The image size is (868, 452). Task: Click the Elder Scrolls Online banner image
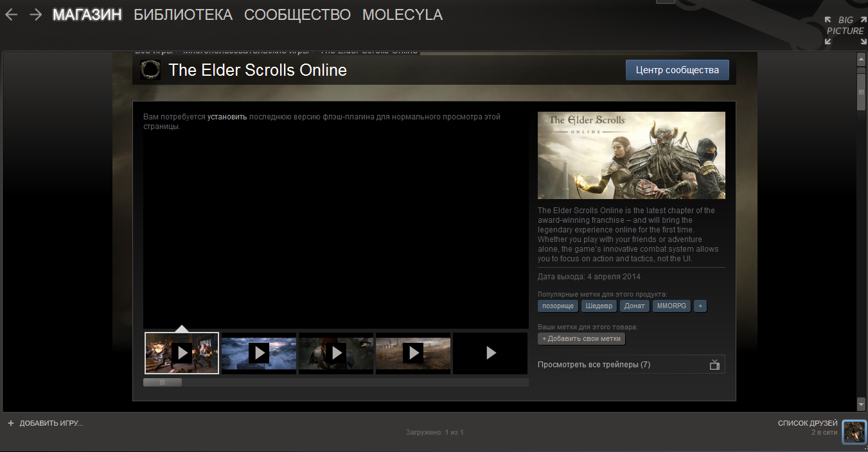pos(632,155)
